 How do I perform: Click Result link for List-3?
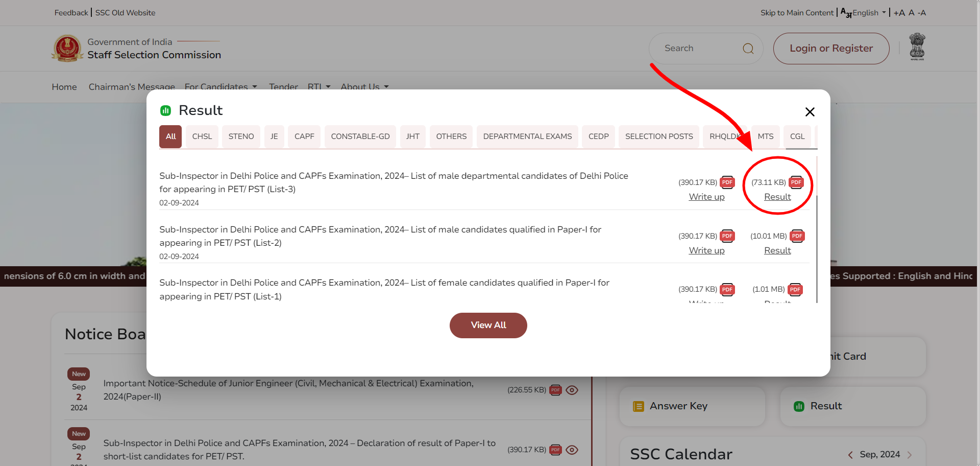pos(777,197)
